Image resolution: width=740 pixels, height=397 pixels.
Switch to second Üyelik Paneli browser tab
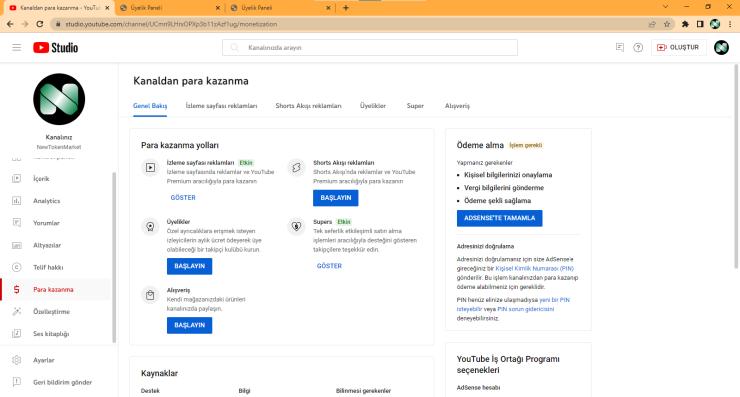pos(280,8)
